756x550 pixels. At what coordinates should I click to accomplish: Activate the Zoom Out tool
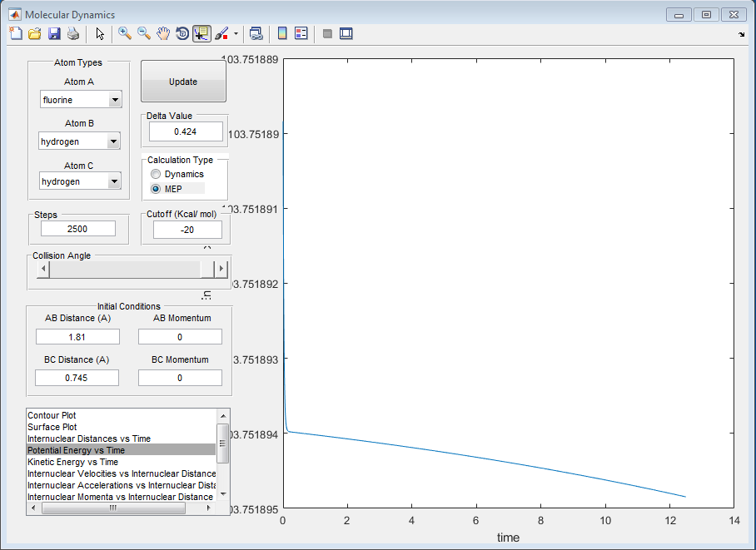click(x=144, y=33)
